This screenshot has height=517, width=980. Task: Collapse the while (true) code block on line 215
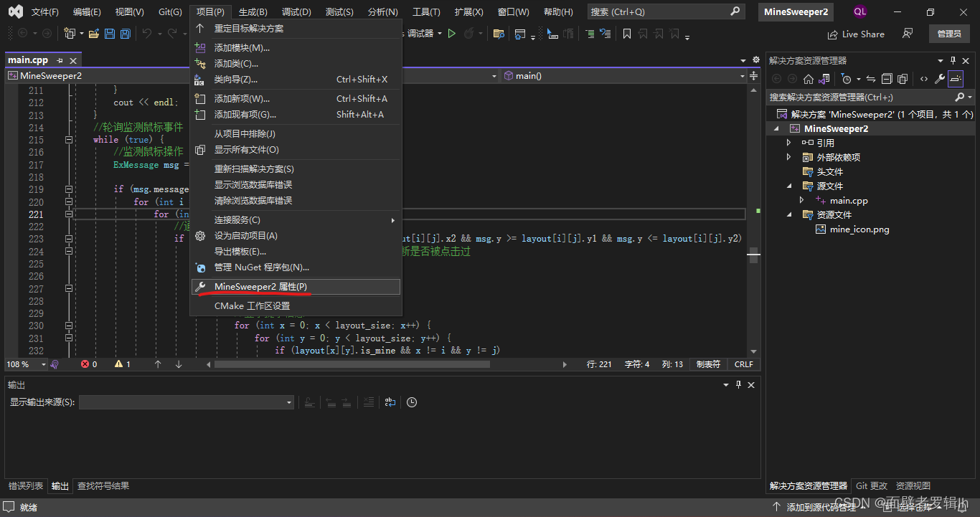coord(69,140)
